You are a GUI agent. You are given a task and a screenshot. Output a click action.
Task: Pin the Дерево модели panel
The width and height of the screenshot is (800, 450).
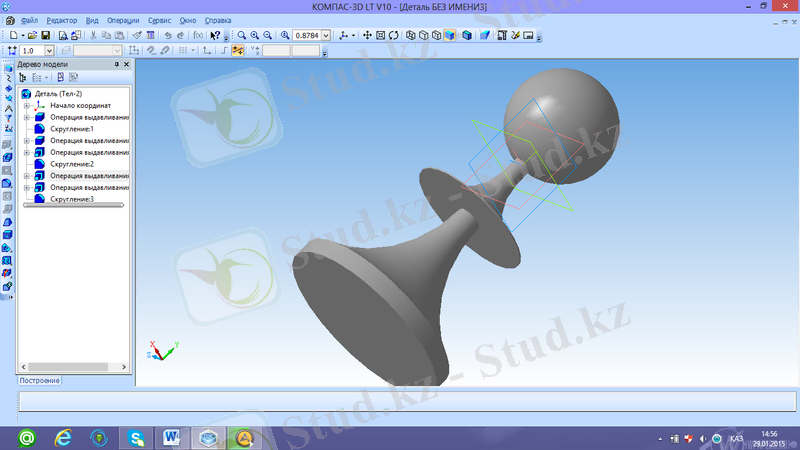[x=117, y=64]
